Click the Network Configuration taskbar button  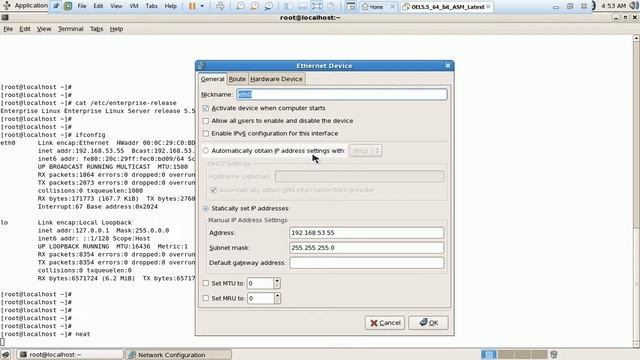pos(178,355)
